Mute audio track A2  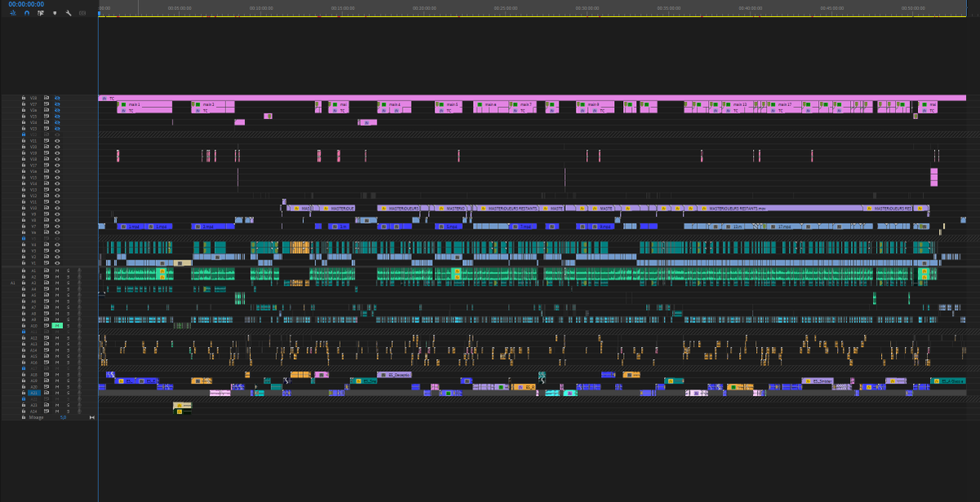pyautogui.click(x=57, y=277)
